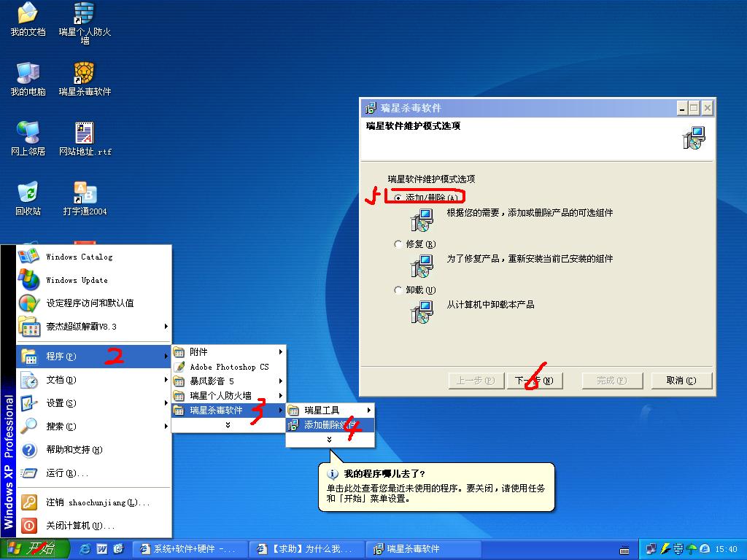Expand the 搜索(C) submenu arrow

point(166,426)
